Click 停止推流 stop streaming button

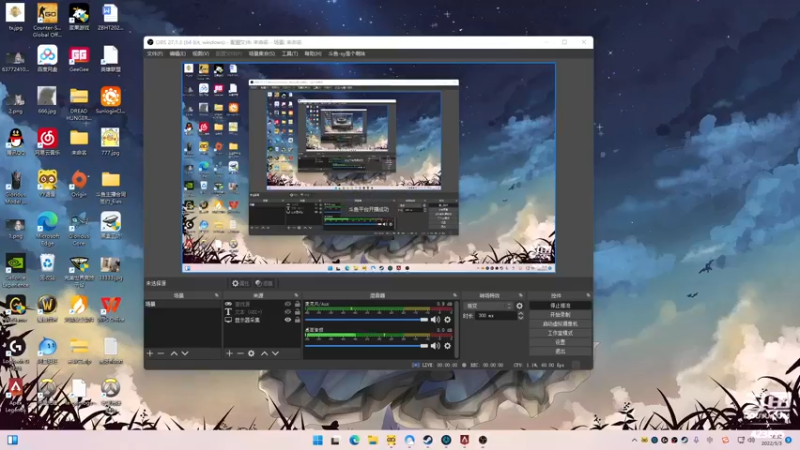coord(560,306)
